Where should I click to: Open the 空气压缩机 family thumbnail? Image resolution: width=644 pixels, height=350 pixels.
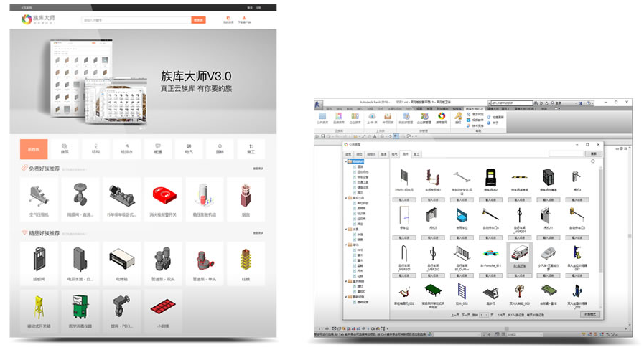point(39,195)
